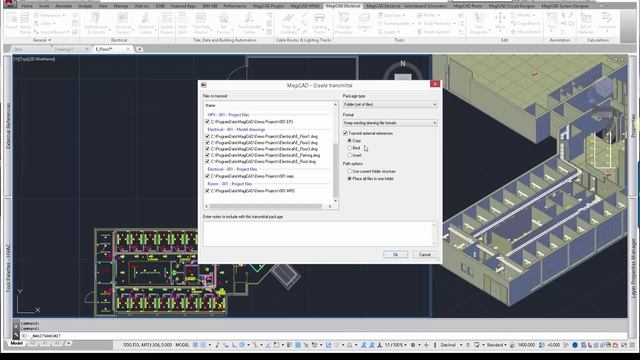Uncheck the ElectricalE_Floor2.dwg file checkbox
This screenshot has width=640, height=360.
click(x=207, y=143)
